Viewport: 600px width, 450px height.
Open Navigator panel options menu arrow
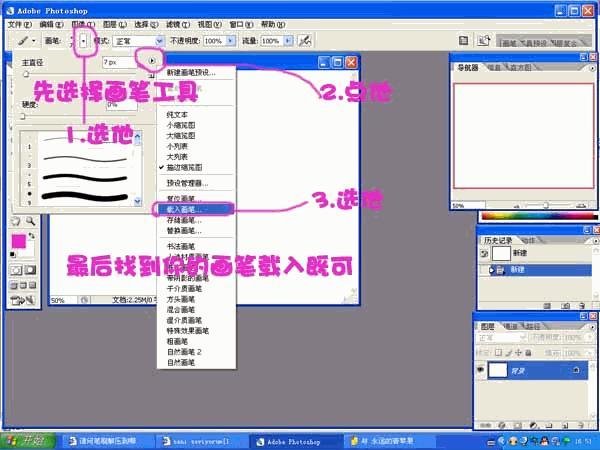[x=592, y=68]
